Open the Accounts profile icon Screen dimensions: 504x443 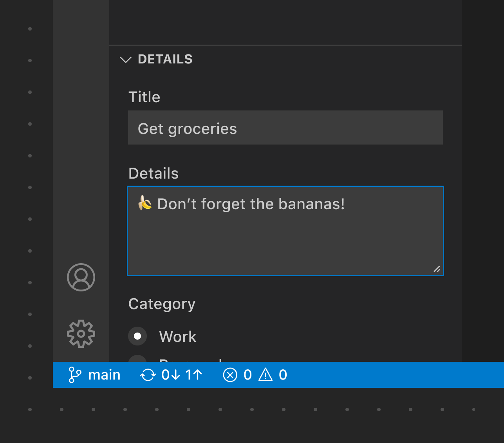tap(81, 277)
